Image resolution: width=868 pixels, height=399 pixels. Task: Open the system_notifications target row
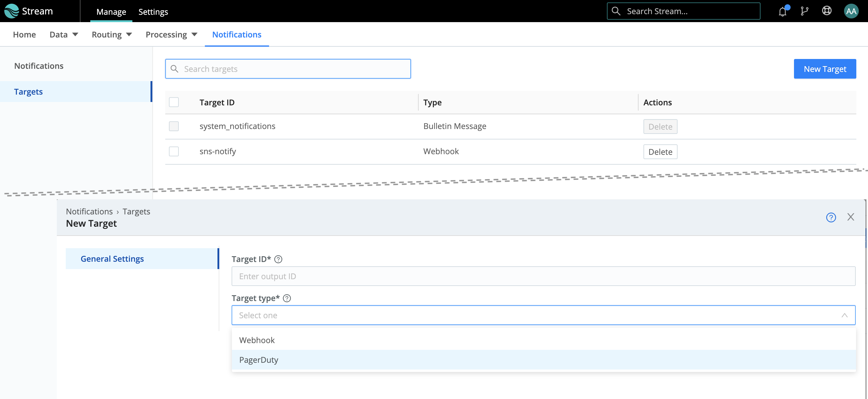tap(237, 126)
